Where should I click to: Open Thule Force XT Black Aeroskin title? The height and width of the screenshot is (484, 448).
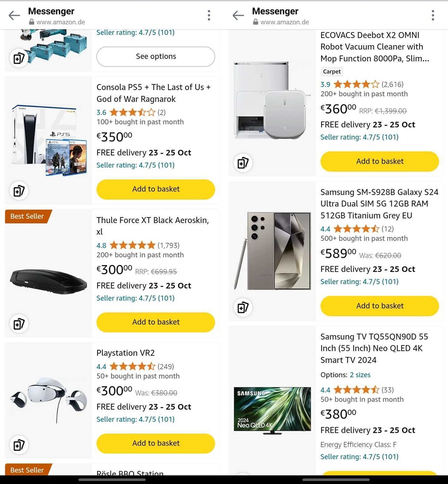coord(152,225)
